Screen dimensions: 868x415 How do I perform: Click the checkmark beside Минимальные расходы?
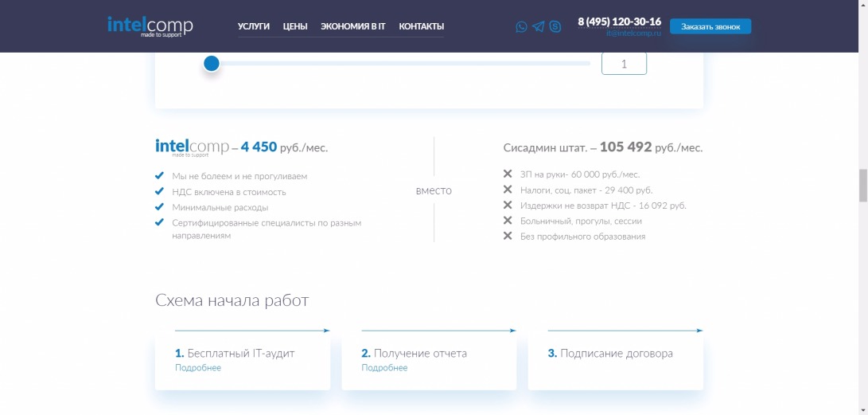[159, 206]
